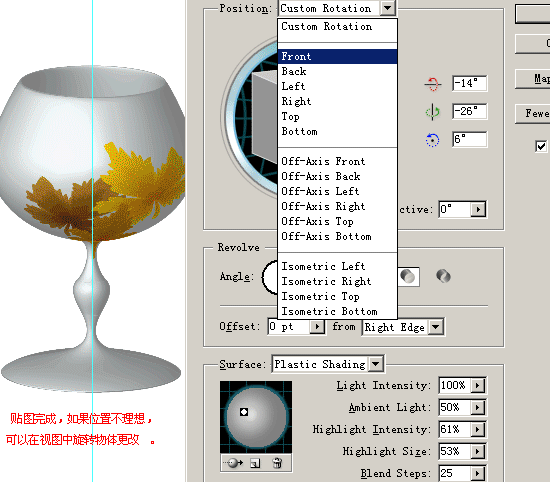Click the lighting sphere preview

pyautogui.click(x=256, y=417)
